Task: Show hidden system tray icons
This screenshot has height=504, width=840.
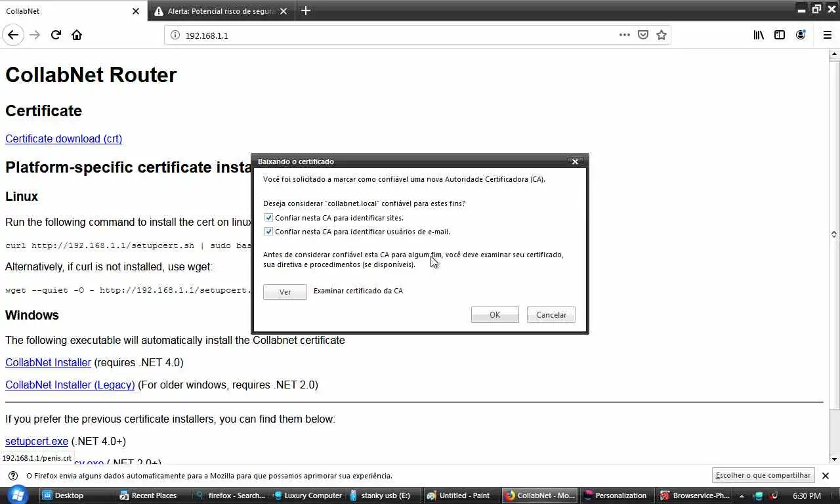Action: (x=742, y=496)
